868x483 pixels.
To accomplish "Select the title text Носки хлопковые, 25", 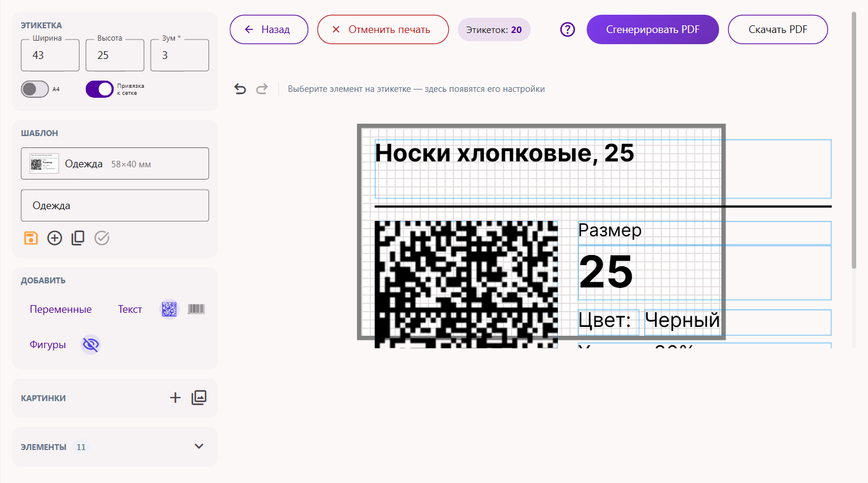I will 505,153.
